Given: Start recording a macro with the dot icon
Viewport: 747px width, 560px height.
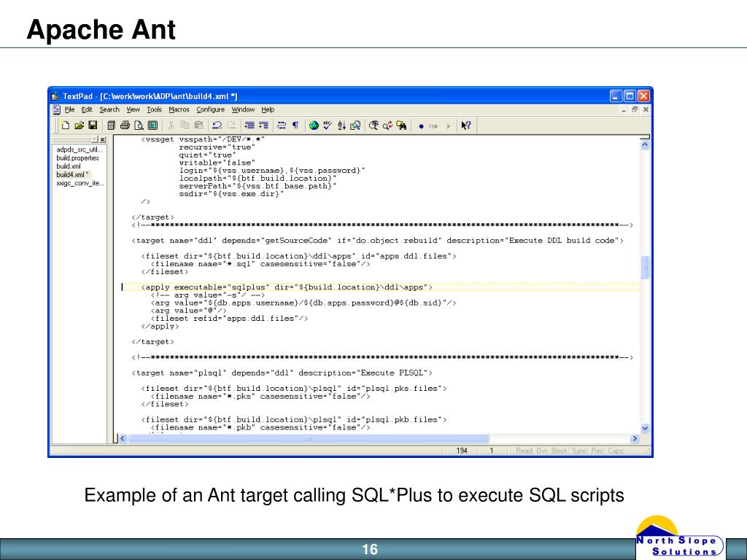Looking at the screenshot, I should (x=421, y=126).
